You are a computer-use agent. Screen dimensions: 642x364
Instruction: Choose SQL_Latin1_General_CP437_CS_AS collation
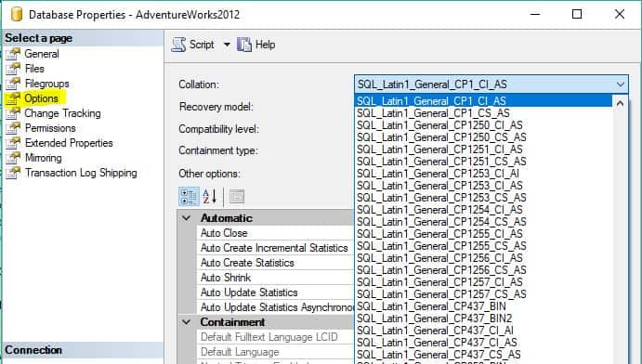pyautogui.click(x=483, y=354)
